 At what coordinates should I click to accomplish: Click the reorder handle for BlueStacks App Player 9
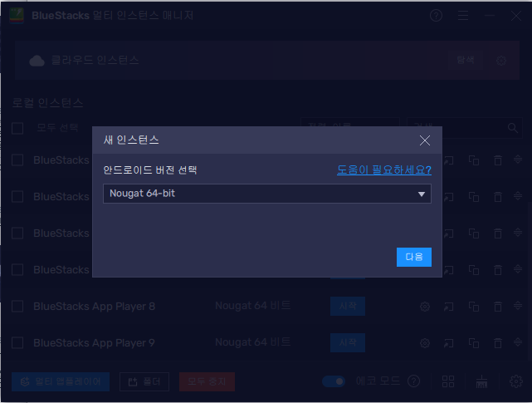tap(518, 342)
